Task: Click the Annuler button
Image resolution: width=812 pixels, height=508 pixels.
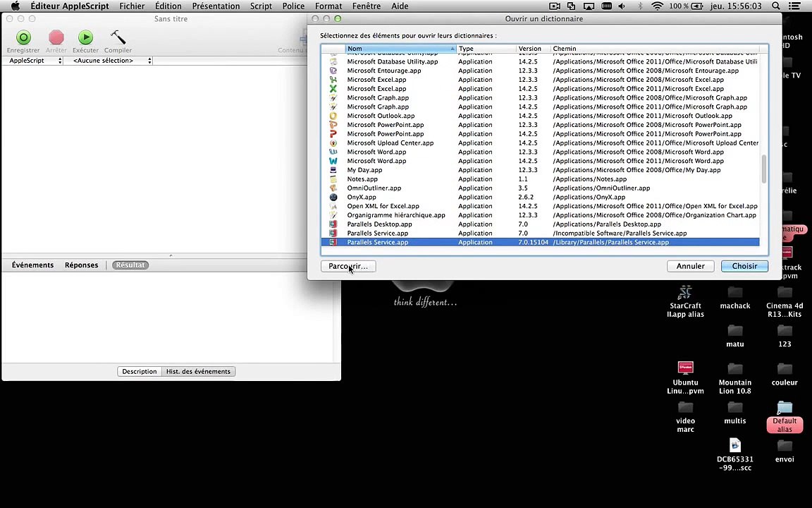Action: 690,266
